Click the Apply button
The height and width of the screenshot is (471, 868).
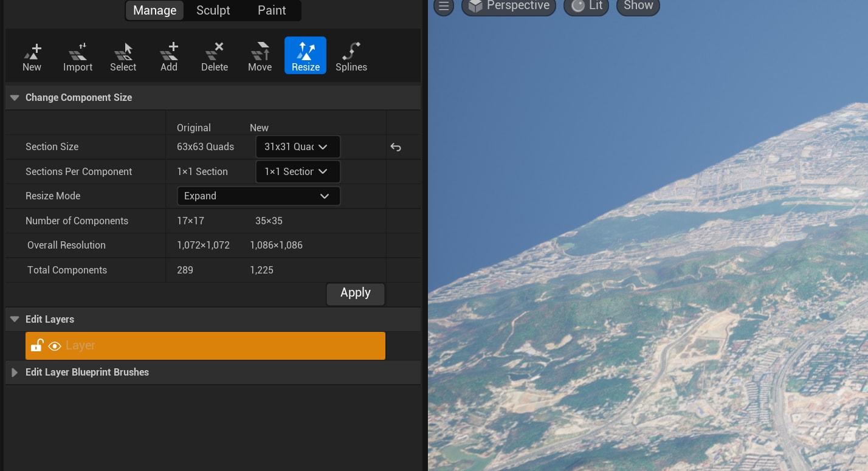pos(356,294)
